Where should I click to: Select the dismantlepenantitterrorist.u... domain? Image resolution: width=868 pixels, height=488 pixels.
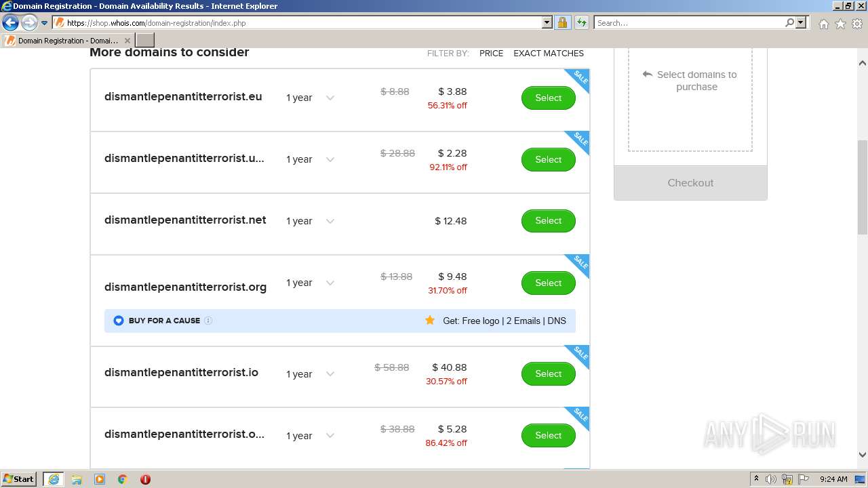(x=548, y=159)
